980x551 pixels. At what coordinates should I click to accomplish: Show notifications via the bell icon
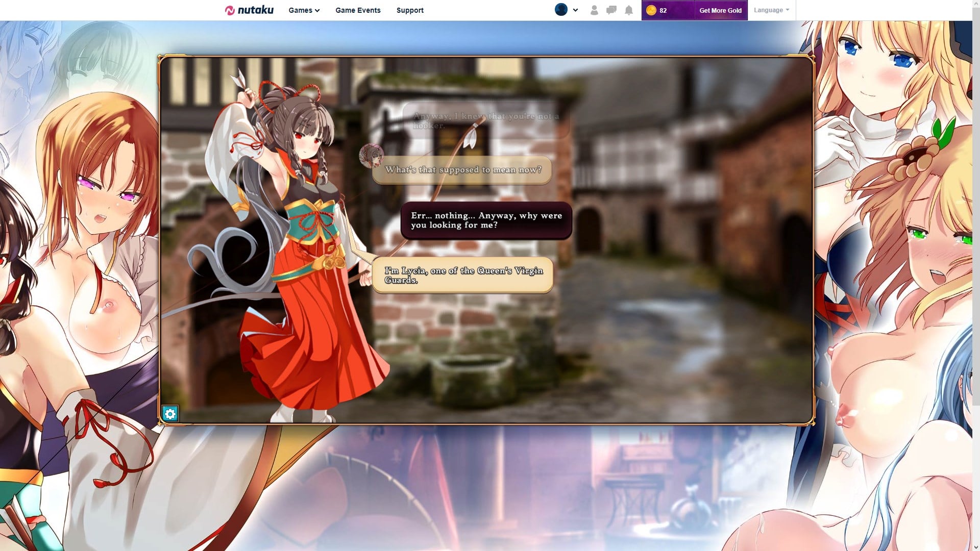tap(629, 10)
